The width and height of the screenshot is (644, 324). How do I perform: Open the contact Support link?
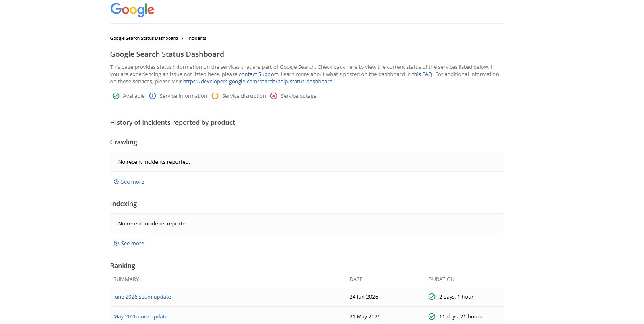pyautogui.click(x=258, y=74)
